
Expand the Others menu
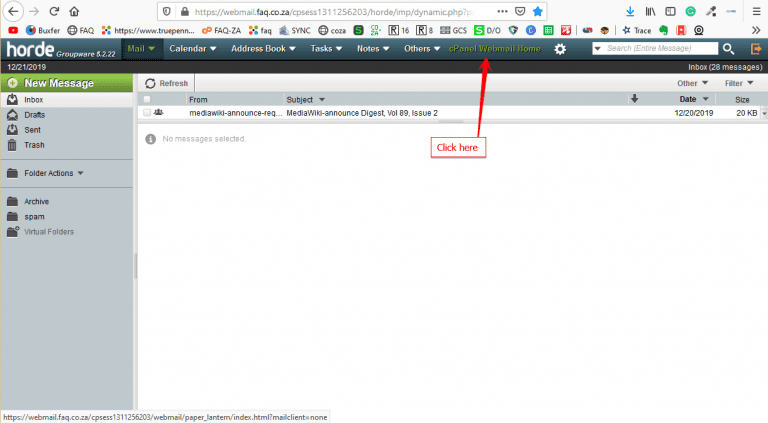point(422,48)
